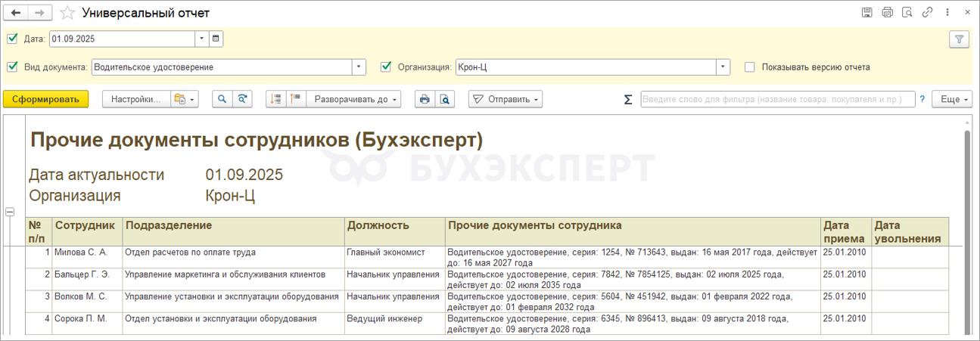
Task: Select the Подразделение column header
Action: coord(233,231)
